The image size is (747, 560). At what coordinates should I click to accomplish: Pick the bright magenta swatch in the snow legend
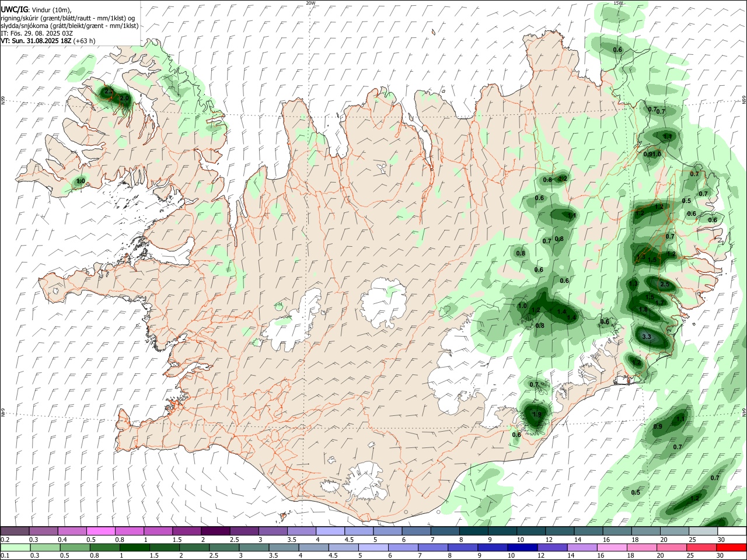[100, 531]
